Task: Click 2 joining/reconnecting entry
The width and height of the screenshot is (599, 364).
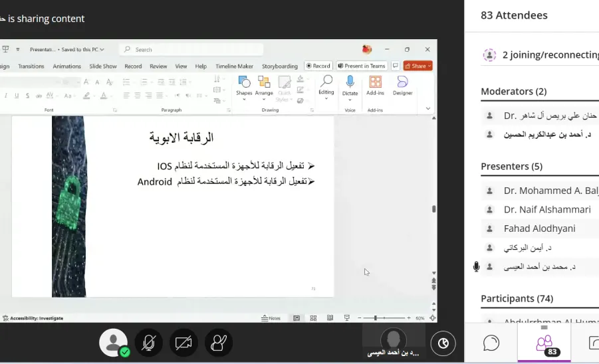Action: (540, 55)
